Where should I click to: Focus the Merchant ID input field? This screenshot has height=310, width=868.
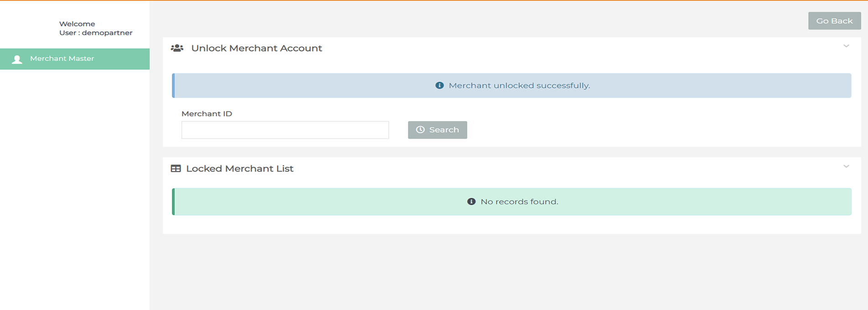coord(285,130)
